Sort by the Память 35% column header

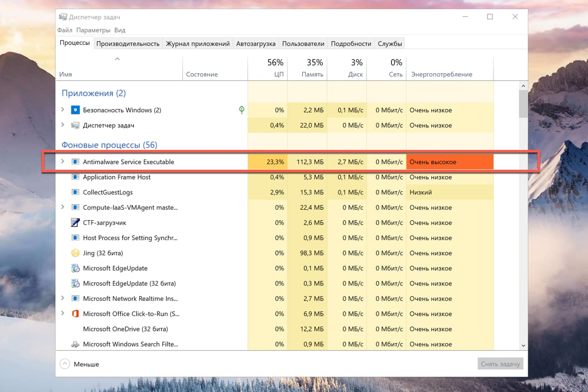(x=307, y=69)
